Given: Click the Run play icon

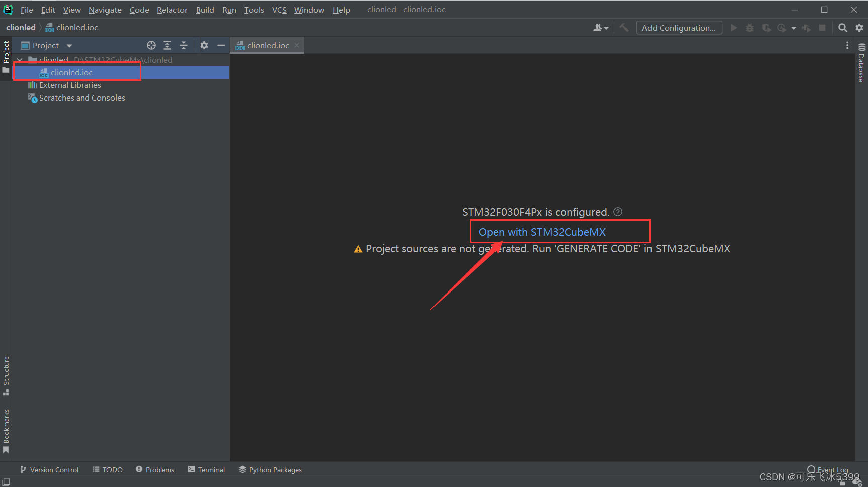Looking at the screenshot, I should 734,28.
